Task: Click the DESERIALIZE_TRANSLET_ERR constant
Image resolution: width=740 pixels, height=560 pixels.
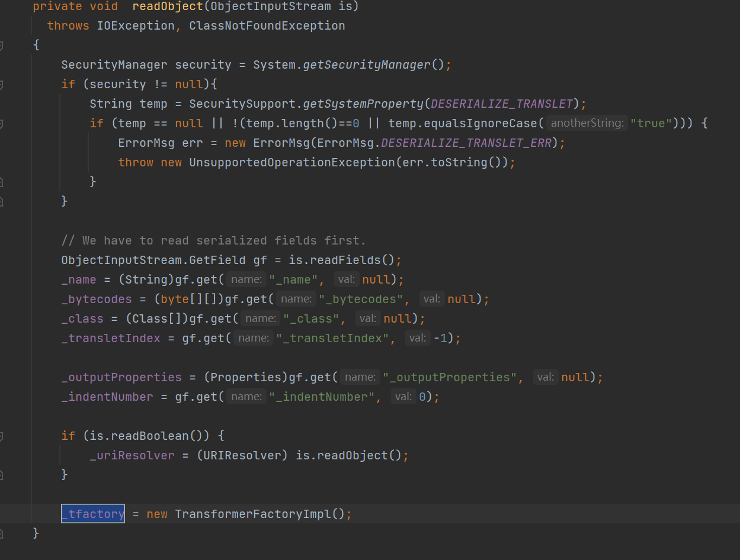Action: coord(466,143)
